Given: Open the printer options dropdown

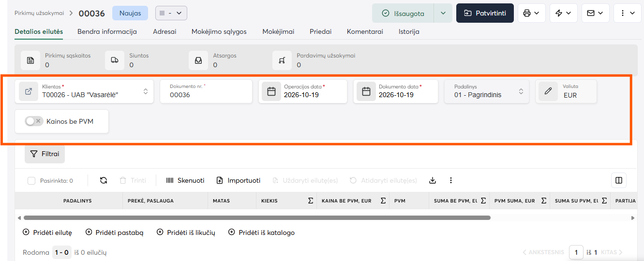Looking at the screenshot, I should point(532,13).
